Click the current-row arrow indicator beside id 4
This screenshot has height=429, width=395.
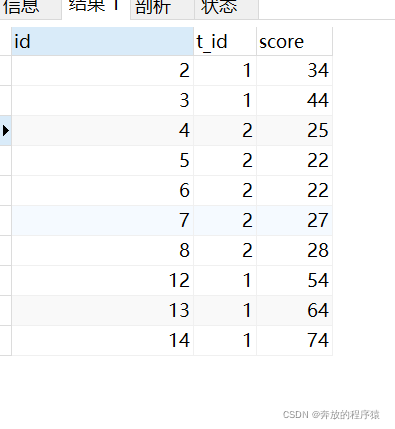[6, 130]
